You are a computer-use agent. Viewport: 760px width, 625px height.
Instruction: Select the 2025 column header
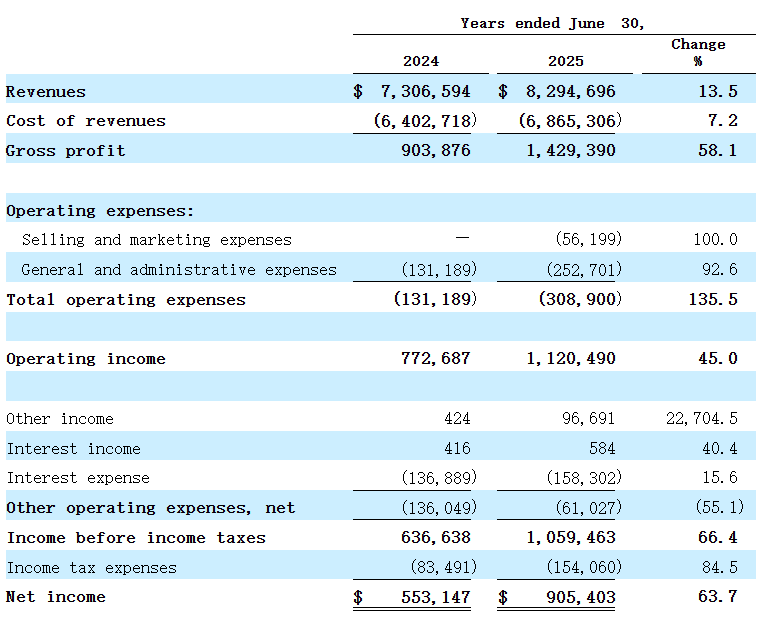[566, 61]
